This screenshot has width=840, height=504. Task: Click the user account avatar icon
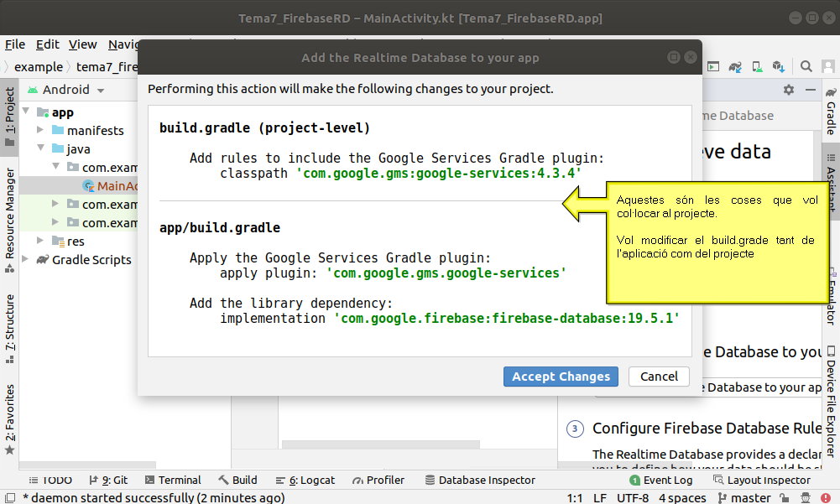(x=828, y=66)
